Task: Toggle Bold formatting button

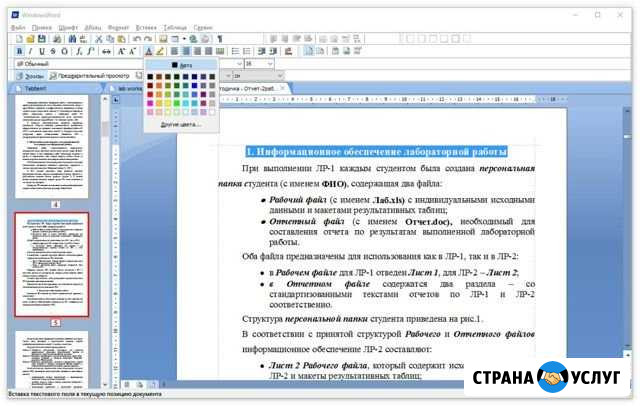Action: (19, 51)
